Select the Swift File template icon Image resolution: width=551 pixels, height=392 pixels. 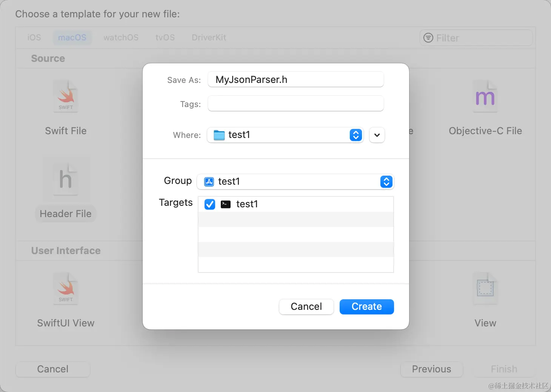[x=66, y=97]
